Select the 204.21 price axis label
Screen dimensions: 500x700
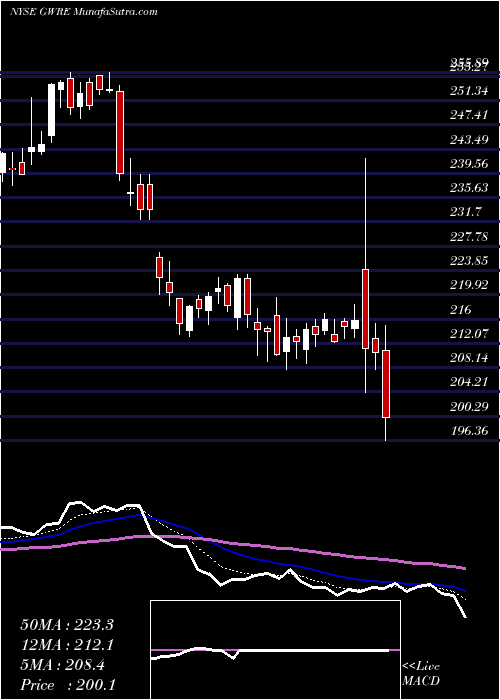(469, 382)
